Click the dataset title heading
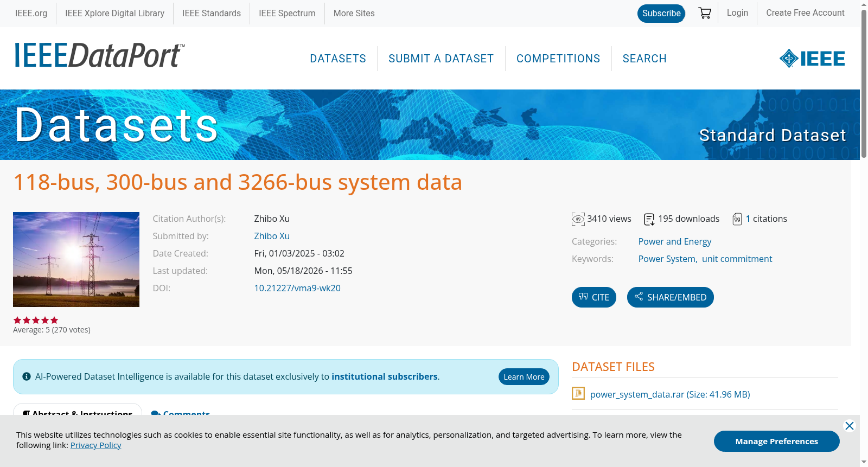Viewport: 868px width, 467px height. click(238, 182)
